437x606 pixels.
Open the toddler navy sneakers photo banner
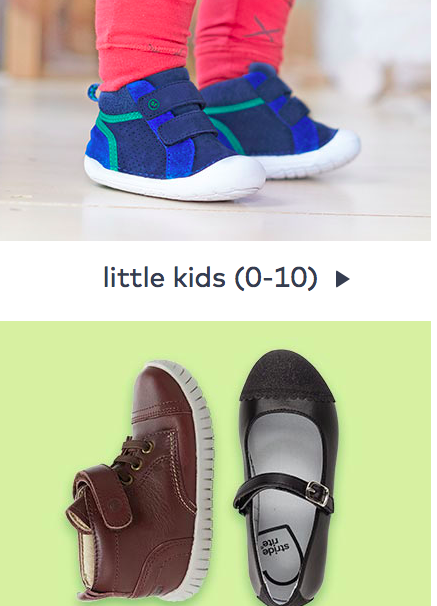click(x=215, y=120)
